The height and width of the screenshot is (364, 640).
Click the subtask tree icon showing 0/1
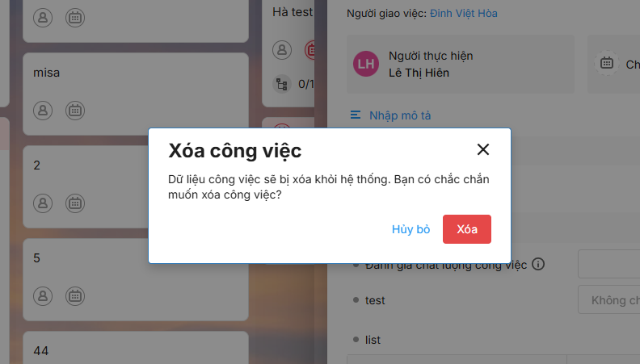click(x=282, y=85)
